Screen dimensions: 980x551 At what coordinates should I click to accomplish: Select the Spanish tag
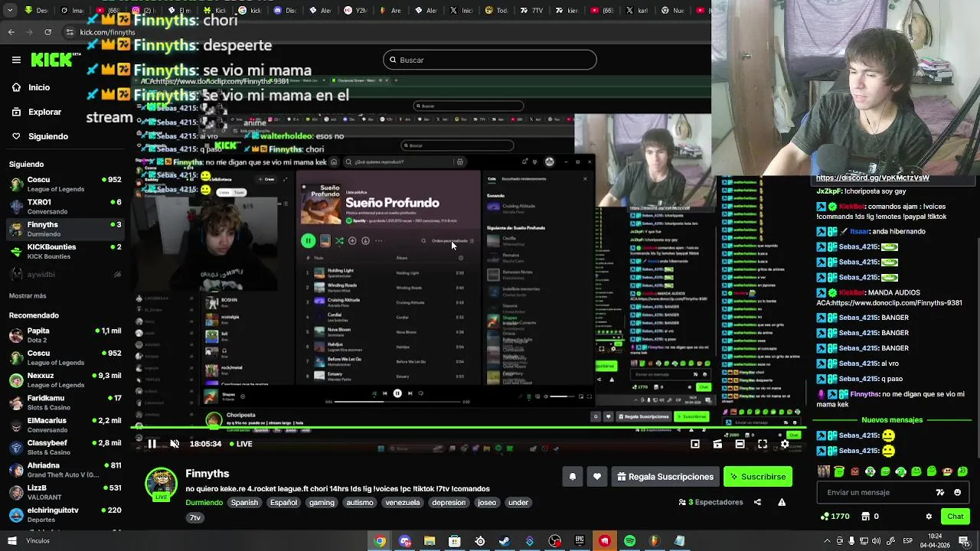pos(245,503)
